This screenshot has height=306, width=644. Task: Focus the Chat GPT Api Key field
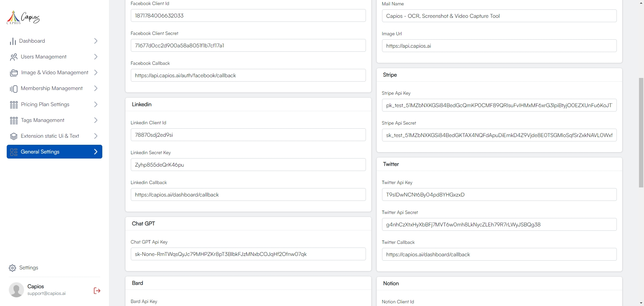pos(248,254)
